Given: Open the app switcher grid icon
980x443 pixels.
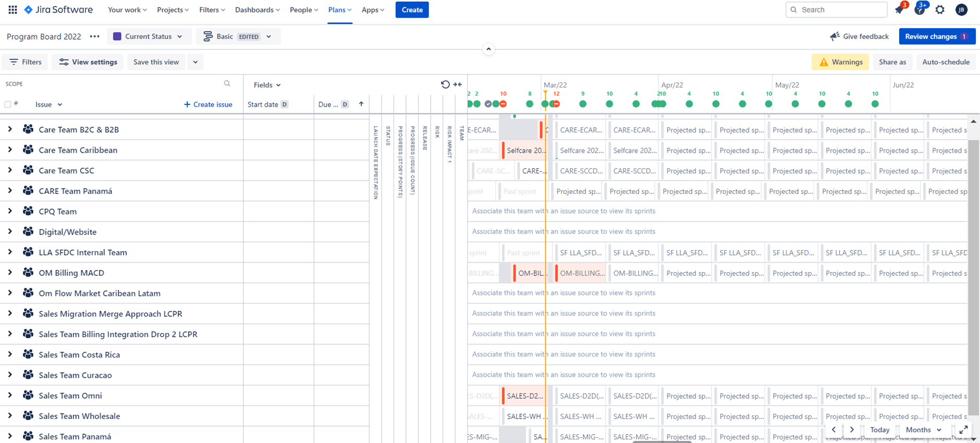Looking at the screenshot, I should (13, 10).
